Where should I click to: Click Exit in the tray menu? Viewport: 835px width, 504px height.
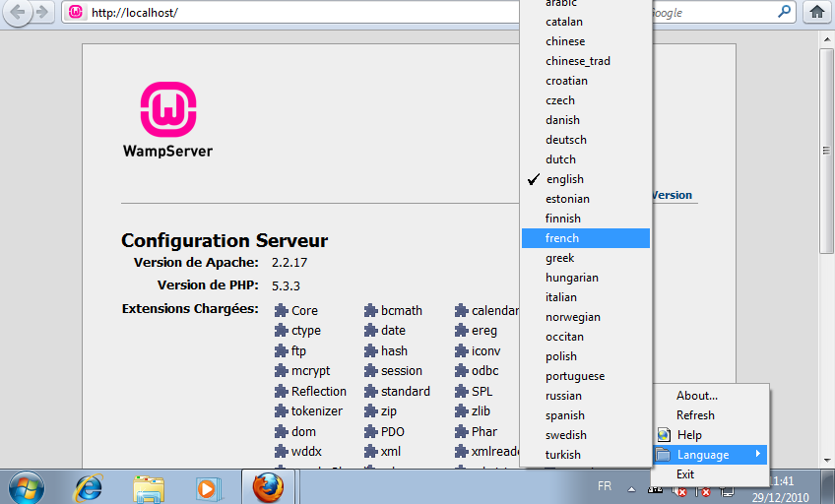click(685, 474)
